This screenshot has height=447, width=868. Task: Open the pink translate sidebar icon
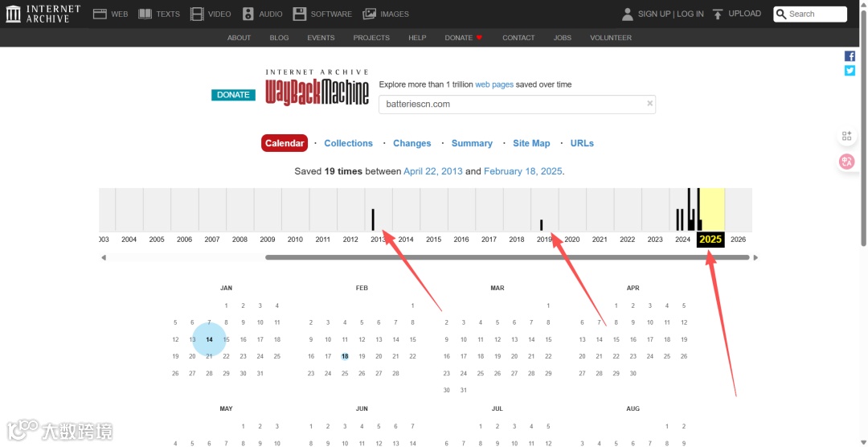click(846, 162)
